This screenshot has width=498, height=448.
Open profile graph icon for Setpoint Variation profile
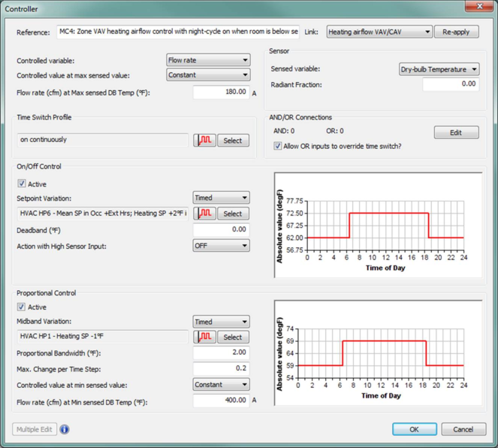(x=205, y=213)
